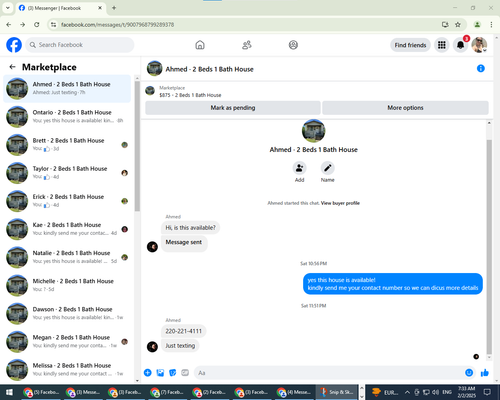Open Ontario - 2 Beds 1 Bath House conversation
500x400 pixels.
tap(67, 116)
